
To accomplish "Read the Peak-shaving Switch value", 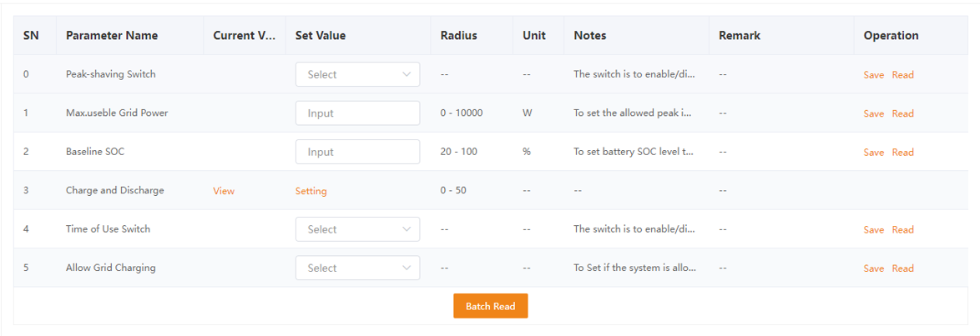I will click(902, 75).
